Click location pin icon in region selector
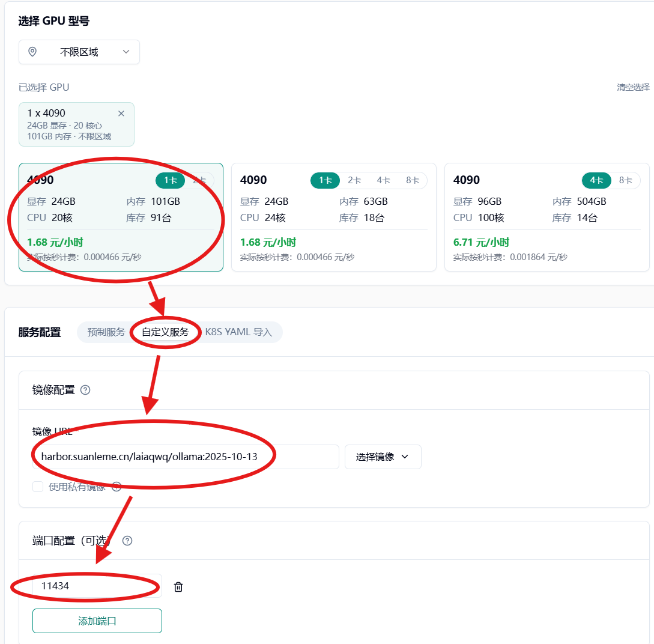654x644 pixels. [x=33, y=52]
